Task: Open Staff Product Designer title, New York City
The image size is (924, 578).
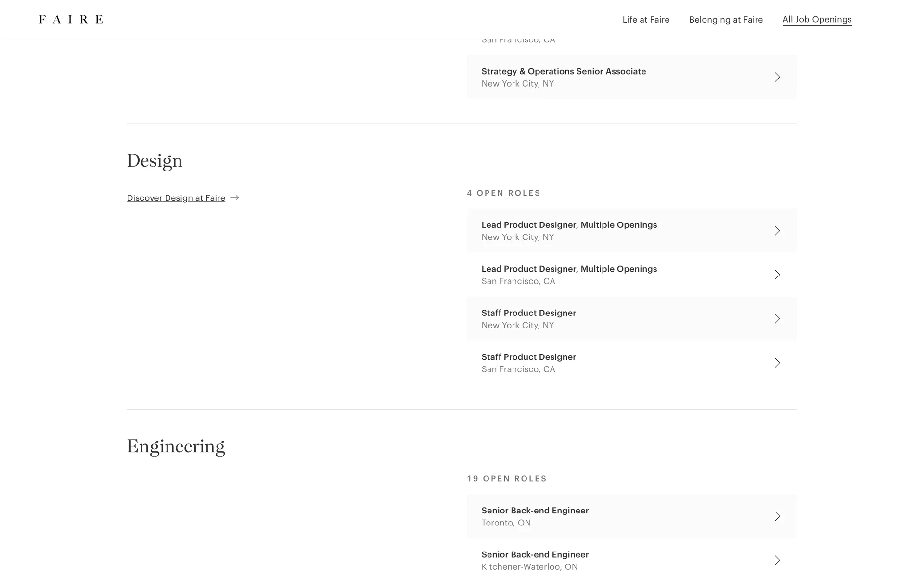Action: pos(528,313)
